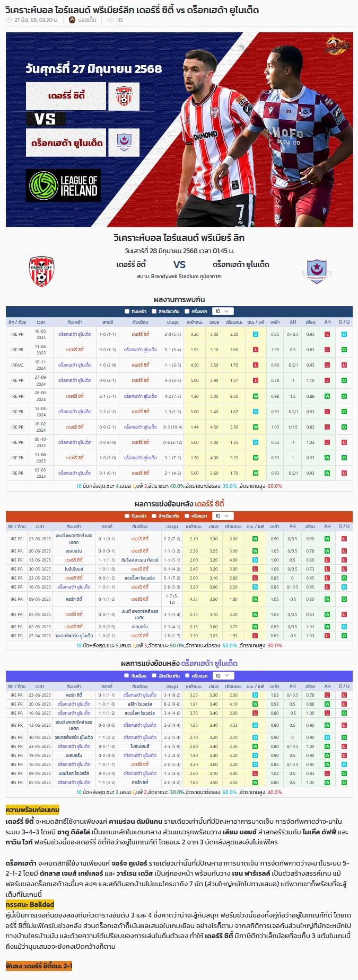Click the D result badge in Derry's 13-06-2025 row

255,560
